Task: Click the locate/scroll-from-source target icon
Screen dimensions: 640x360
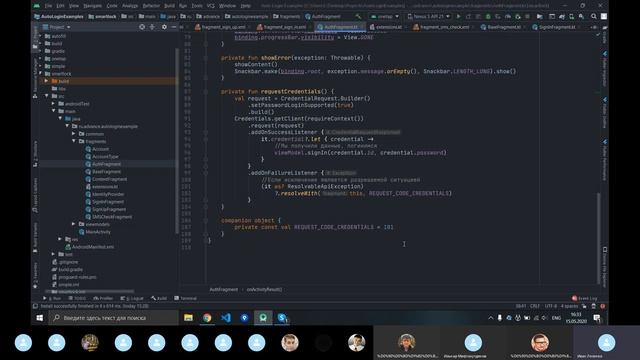Action: [142, 27]
